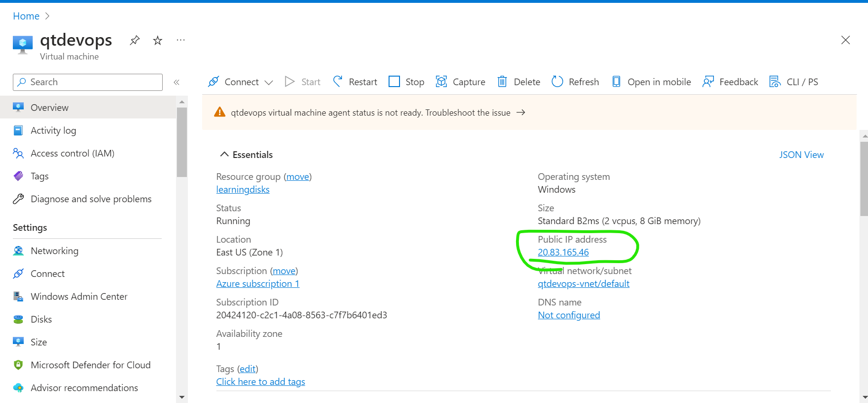
Task: Restart the virtual machine
Action: (355, 82)
